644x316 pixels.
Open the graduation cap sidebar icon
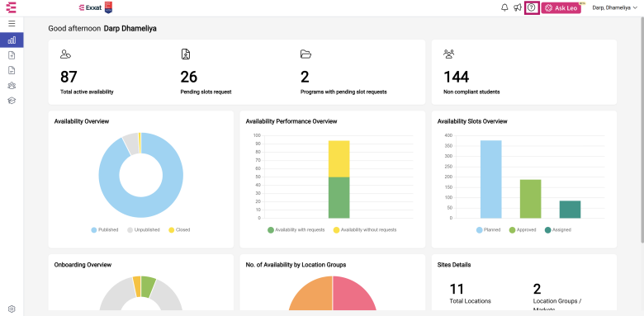coord(12,101)
